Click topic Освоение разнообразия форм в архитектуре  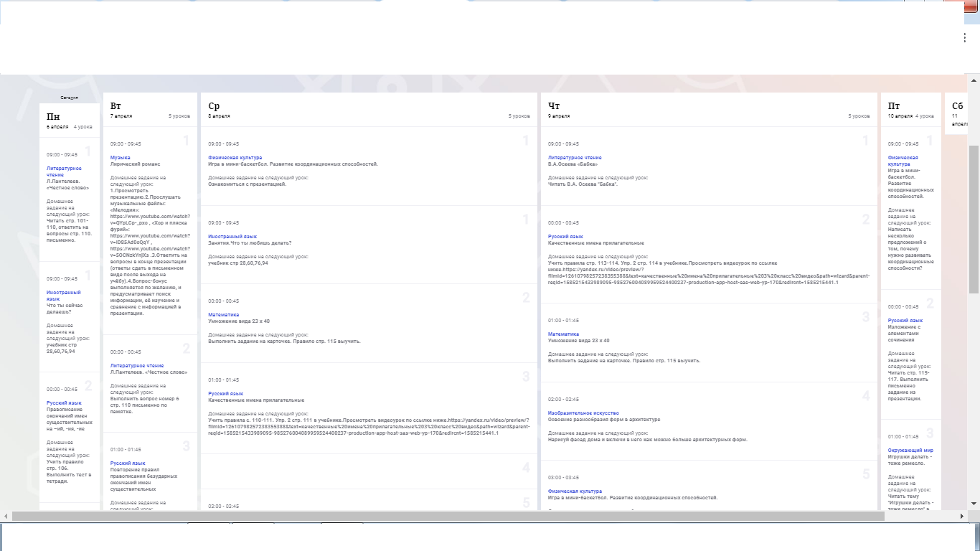click(x=604, y=419)
